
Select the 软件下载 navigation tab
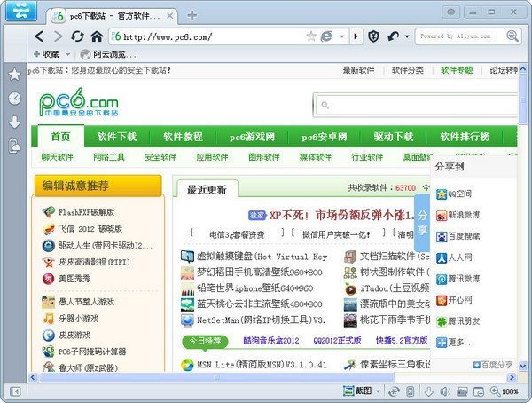coord(117,137)
